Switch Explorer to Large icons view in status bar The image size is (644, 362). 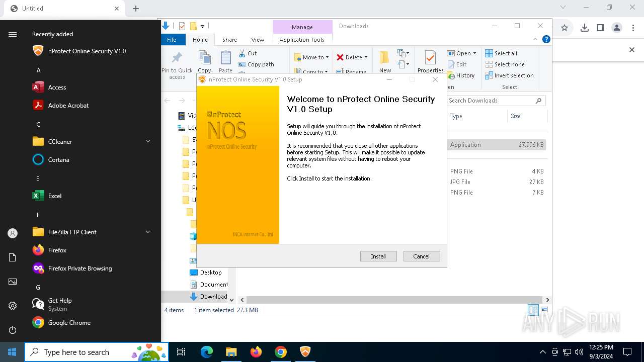[544, 310]
